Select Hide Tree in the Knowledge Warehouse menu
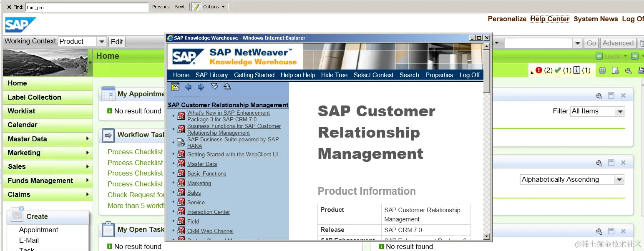This screenshot has height=251, width=644. [334, 75]
